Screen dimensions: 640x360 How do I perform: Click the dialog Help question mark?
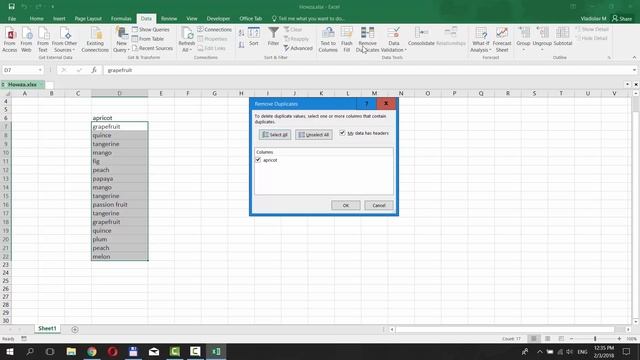pos(367,104)
